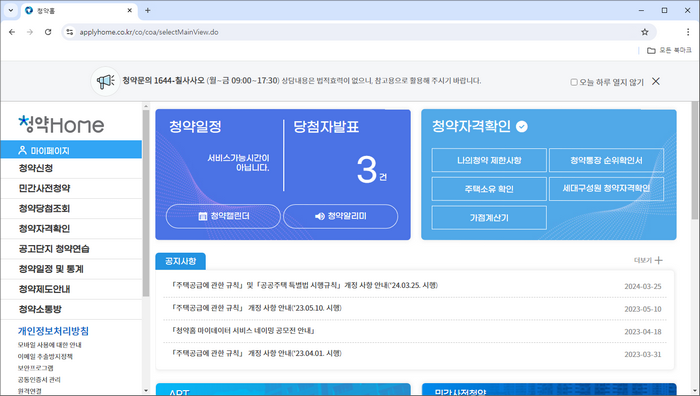Screen dimensions: 700x396
Task: Click the 나의청약 제한사항 button
Action: click(x=489, y=160)
